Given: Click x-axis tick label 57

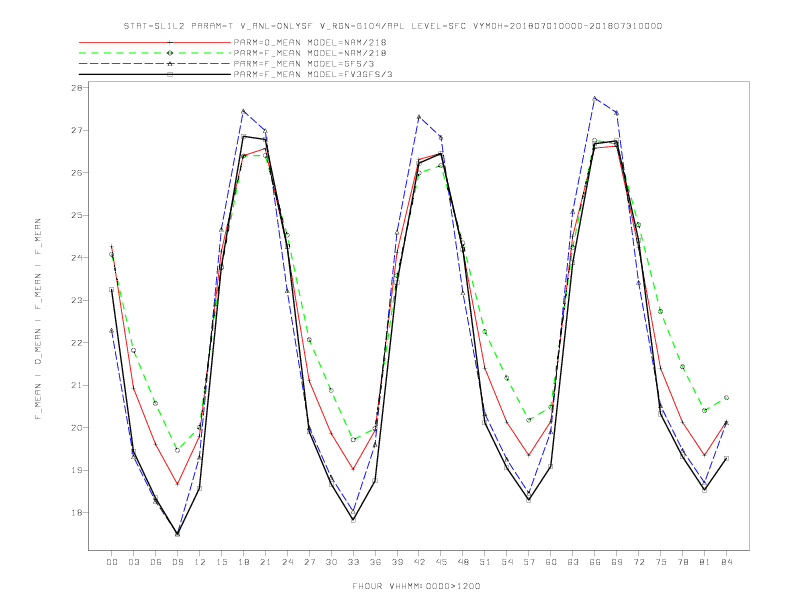Looking at the screenshot, I should [529, 562].
